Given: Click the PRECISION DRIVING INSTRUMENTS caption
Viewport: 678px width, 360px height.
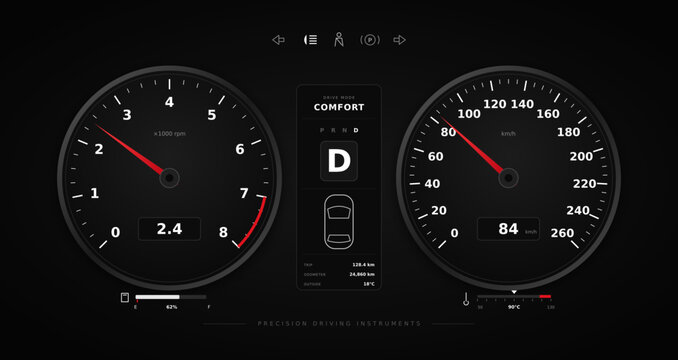Looking at the screenshot, I should [x=339, y=324].
